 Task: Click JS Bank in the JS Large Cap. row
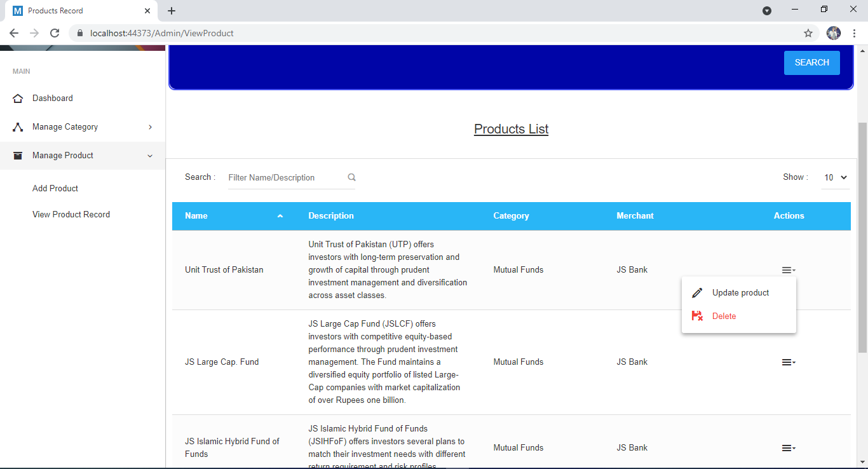point(632,362)
